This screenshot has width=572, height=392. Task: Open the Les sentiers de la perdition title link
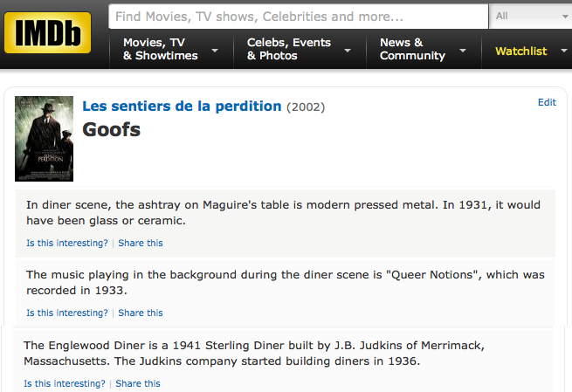coord(182,107)
